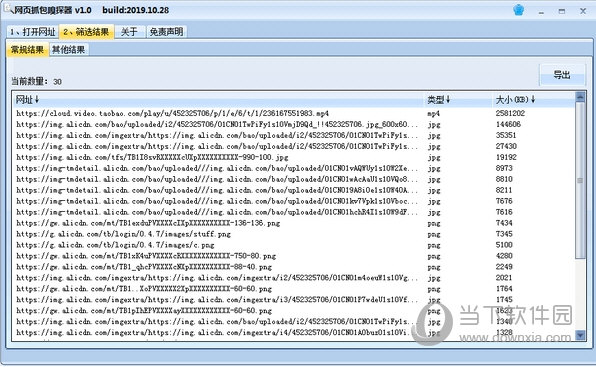This screenshot has height=367, width=596.
Task: Select the row with size 144606
Action: 294,124
